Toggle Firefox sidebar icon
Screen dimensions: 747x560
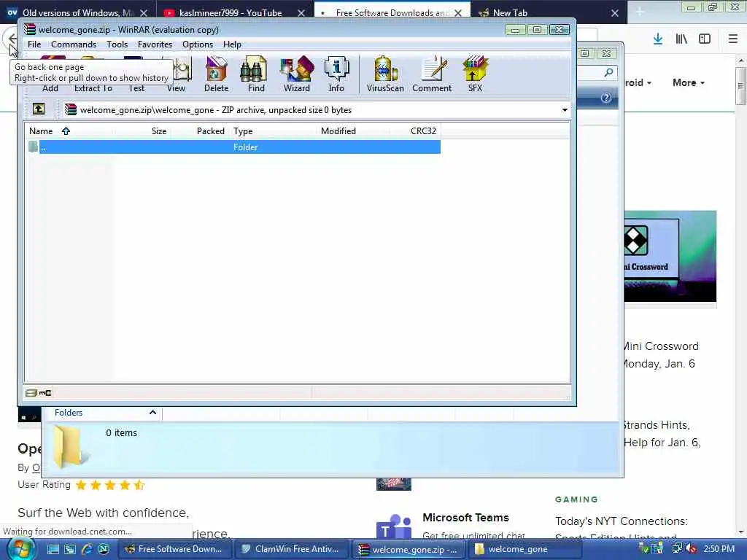pos(705,39)
